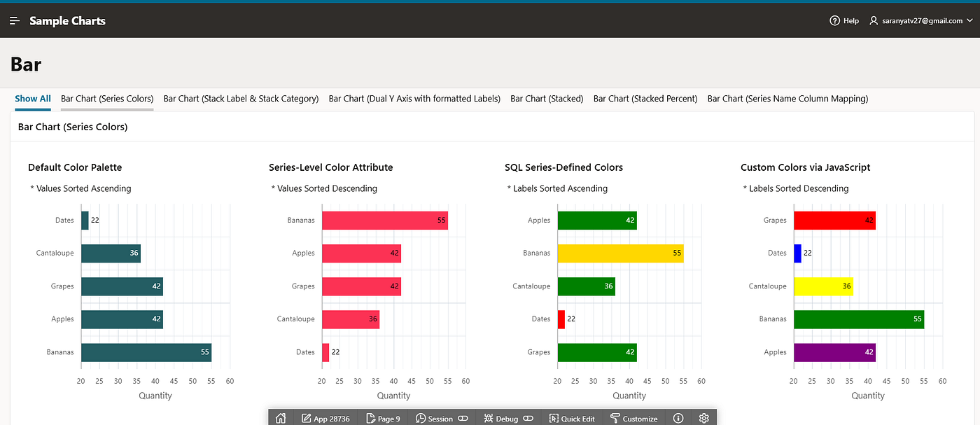Click the Help question mark icon
The width and height of the screenshot is (980, 425).
click(x=834, y=21)
